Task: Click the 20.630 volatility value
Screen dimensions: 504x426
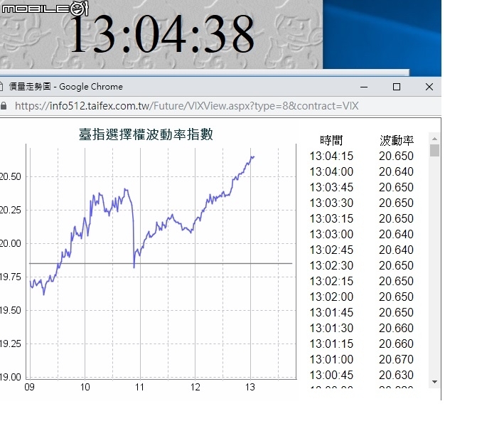Action: coord(396,376)
